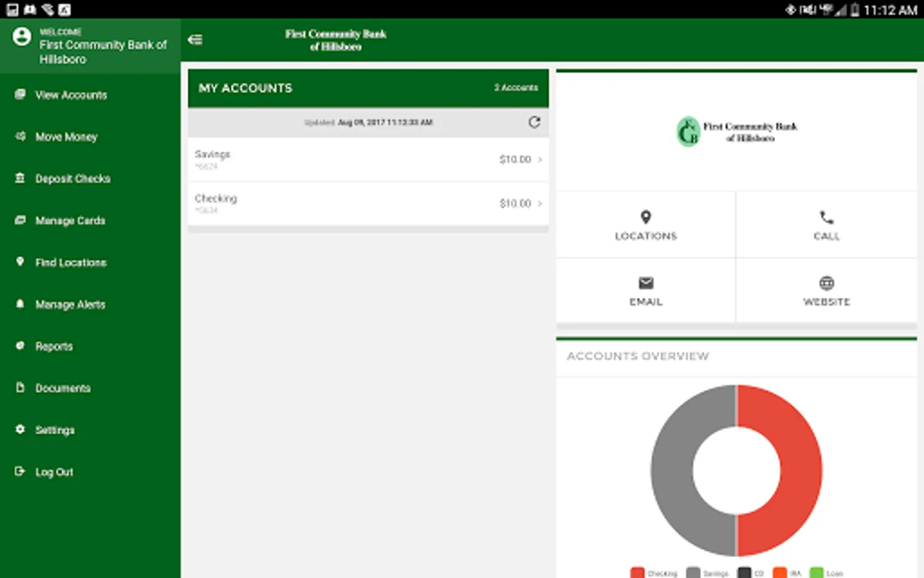Click the Savings $10.00 balance
The width and height of the screenshot is (924, 578).
(x=515, y=159)
